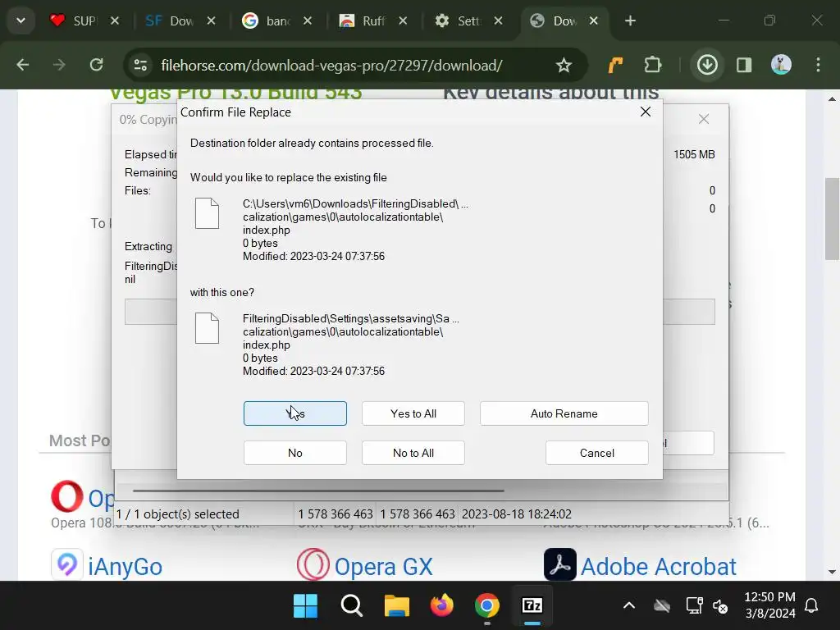The width and height of the screenshot is (840, 630).
Task: Click the Opera GX logo thumbnail
Action: click(313, 564)
